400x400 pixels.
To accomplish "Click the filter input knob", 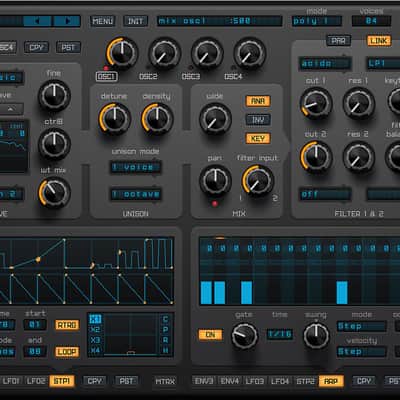I will [x=258, y=180].
